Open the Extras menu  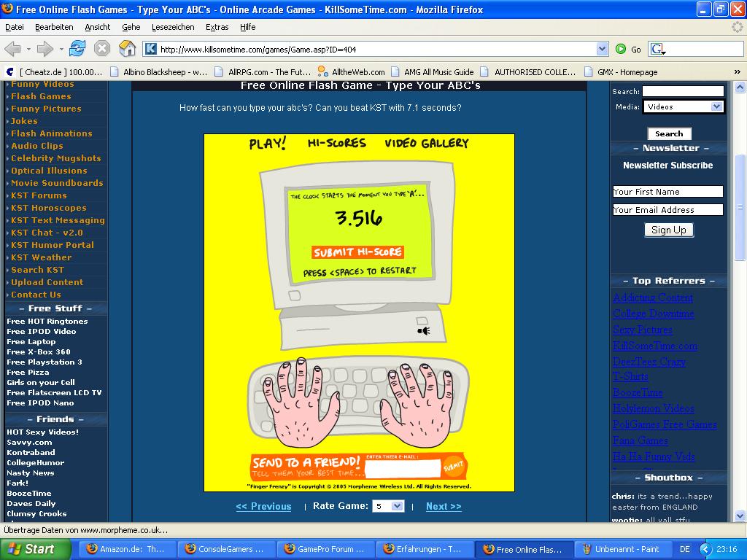click(x=217, y=27)
